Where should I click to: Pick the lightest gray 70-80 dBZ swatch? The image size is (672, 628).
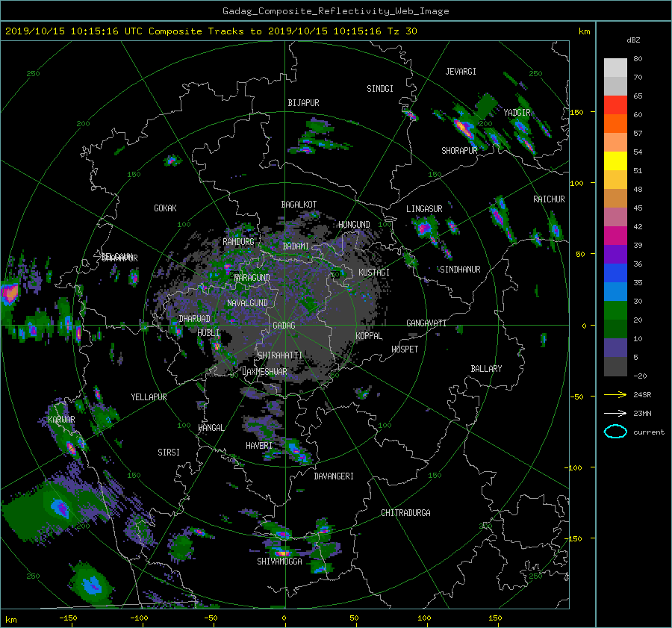615,68
